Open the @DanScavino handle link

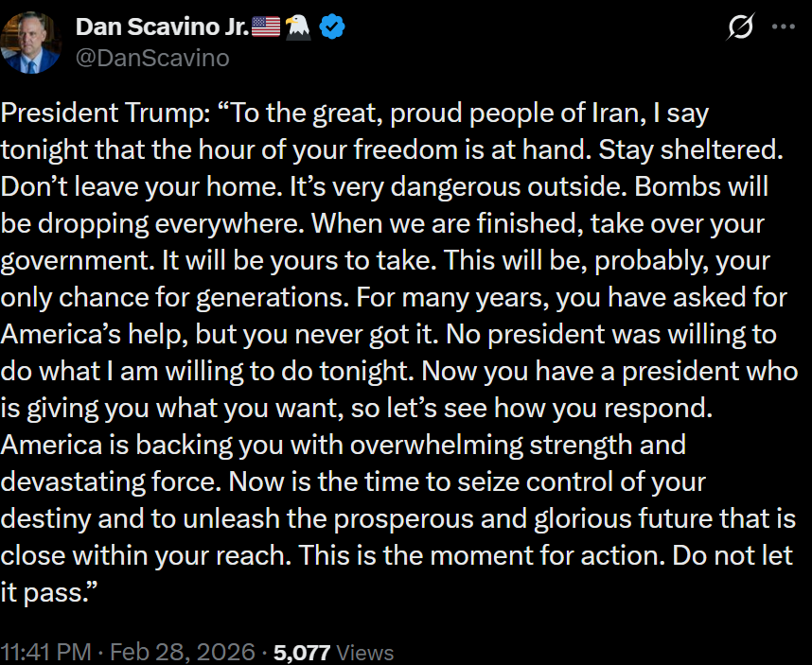coord(151,57)
